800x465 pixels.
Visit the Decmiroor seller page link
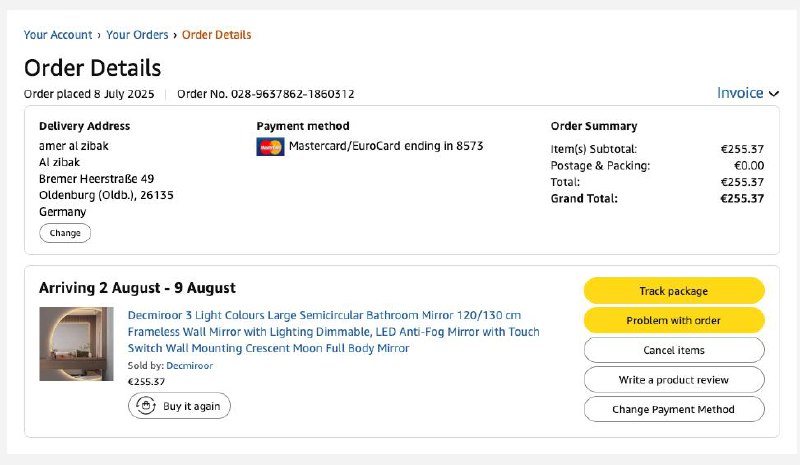point(189,366)
